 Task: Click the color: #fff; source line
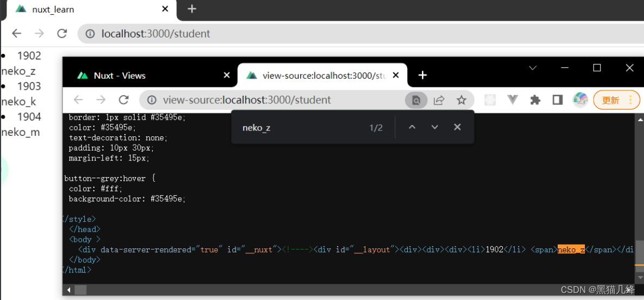[x=96, y=189]
